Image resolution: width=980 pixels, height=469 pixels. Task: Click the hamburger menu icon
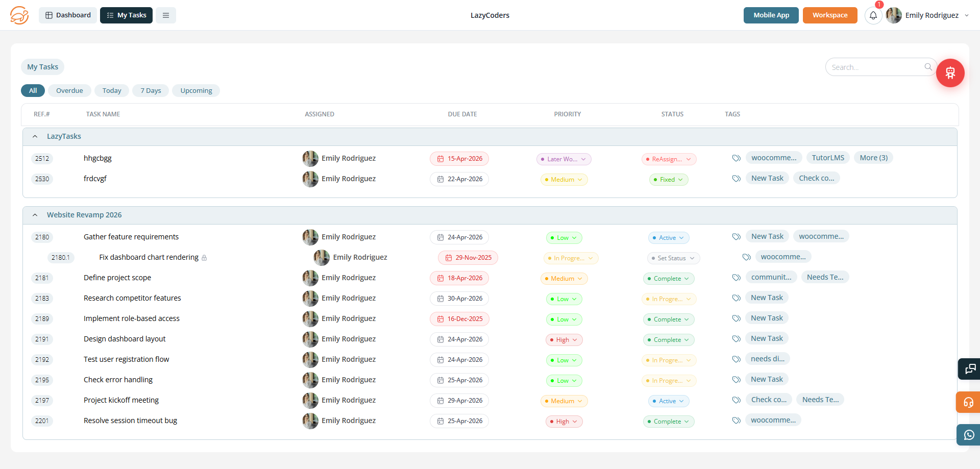point(166,15)
